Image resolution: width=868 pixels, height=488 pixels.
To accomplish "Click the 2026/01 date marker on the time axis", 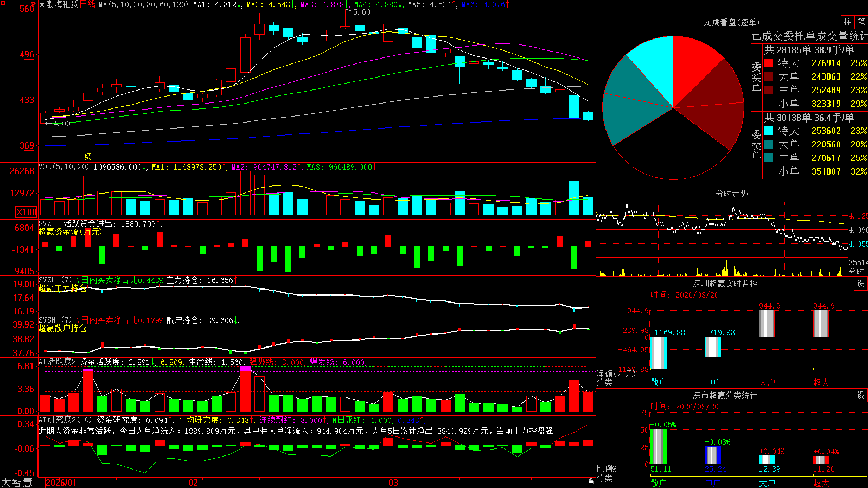I will pos(61,483).
